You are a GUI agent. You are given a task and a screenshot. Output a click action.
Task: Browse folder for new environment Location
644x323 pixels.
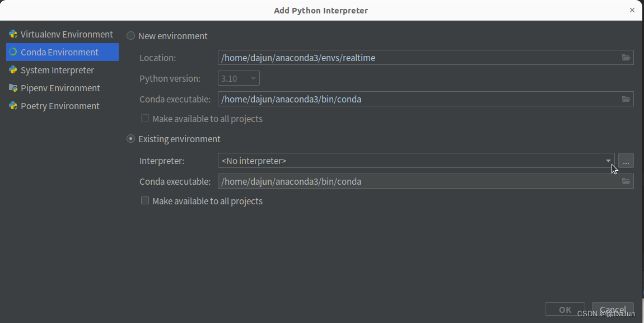(626, 58)
